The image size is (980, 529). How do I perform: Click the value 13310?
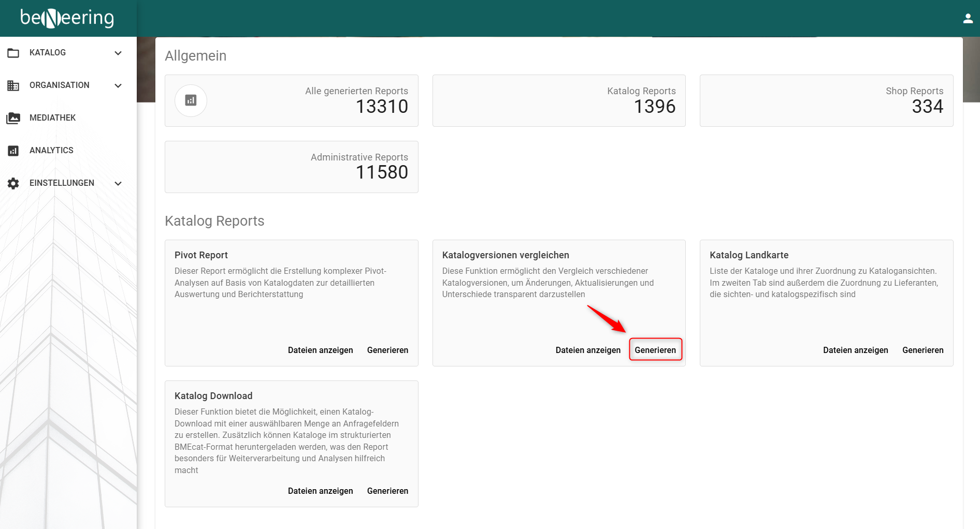tap(382, 107)
